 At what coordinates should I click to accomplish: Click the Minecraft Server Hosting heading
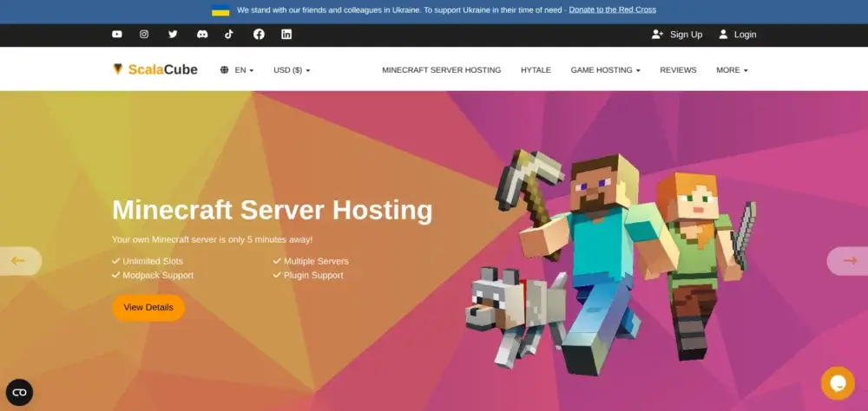pos(272,210)
